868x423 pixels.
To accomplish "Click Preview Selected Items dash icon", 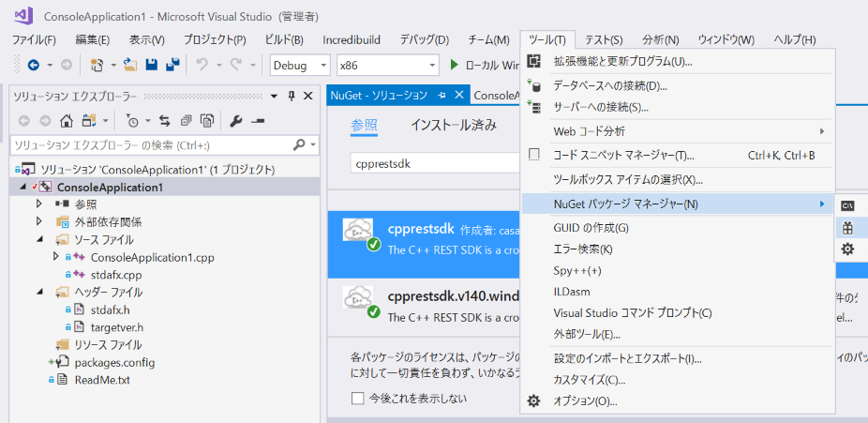I will [x=258, y=120].
